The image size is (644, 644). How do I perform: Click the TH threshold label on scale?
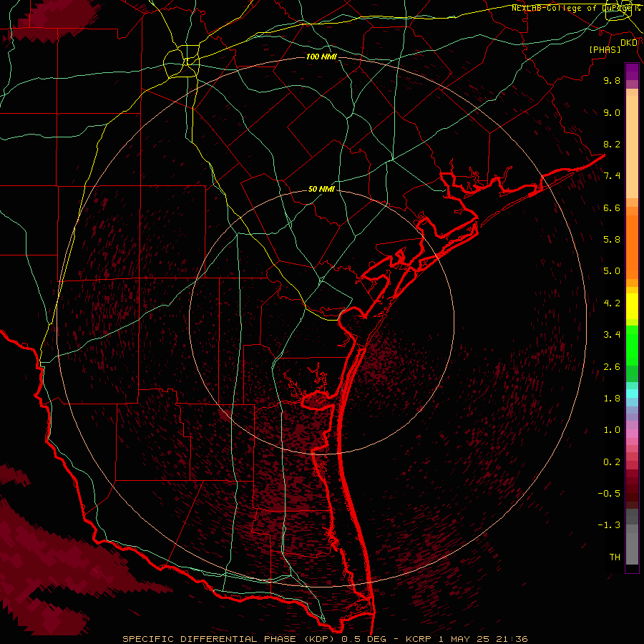point(615,557)
